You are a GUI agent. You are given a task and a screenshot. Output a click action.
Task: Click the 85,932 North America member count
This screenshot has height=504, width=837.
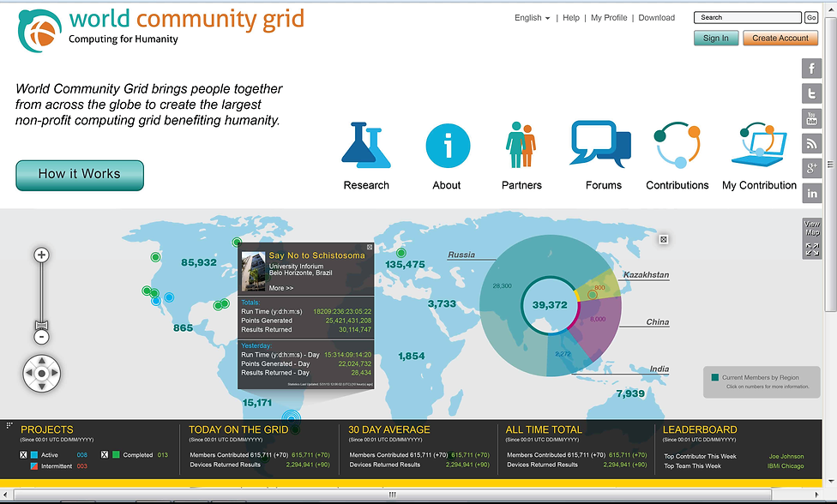pyautogui.click(x=199, y=262)
